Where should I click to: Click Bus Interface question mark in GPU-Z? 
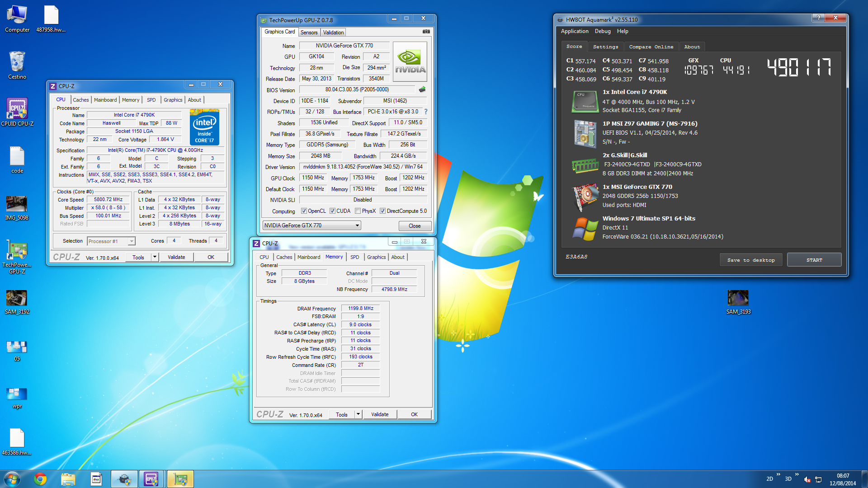tap(425, 112)
